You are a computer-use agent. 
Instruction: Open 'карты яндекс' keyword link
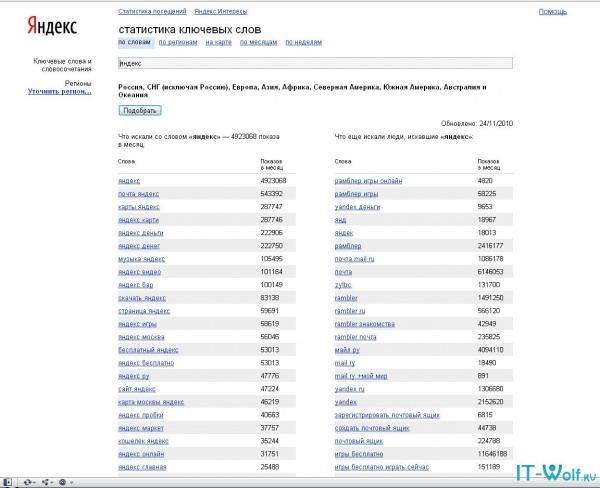click(x=139, y=207)
